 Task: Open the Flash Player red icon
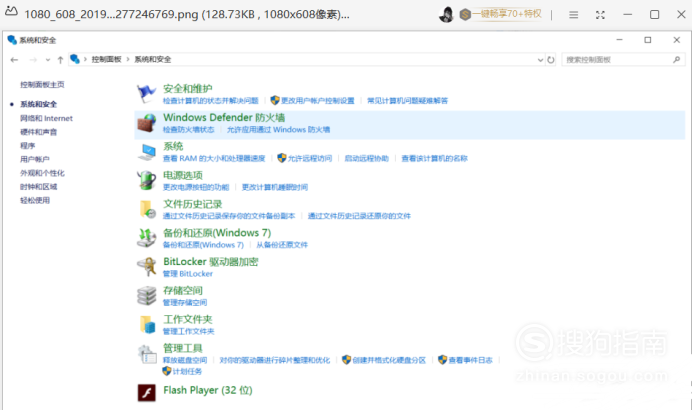coord(147,392)
